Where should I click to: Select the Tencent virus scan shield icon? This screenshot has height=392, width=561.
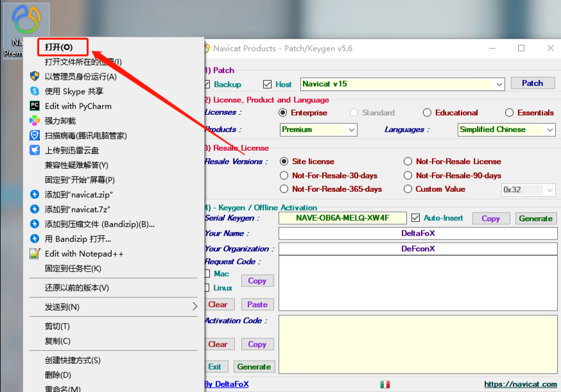coord(35,135)
